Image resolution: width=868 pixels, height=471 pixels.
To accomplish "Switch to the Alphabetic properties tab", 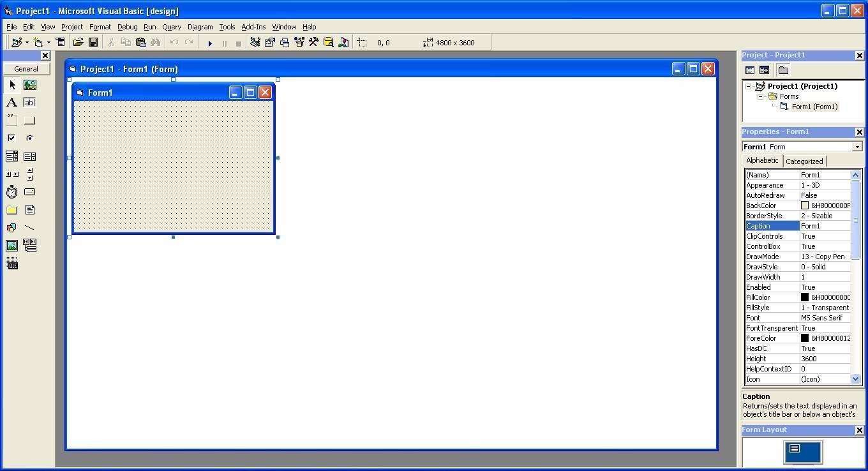I will point(762,160).
